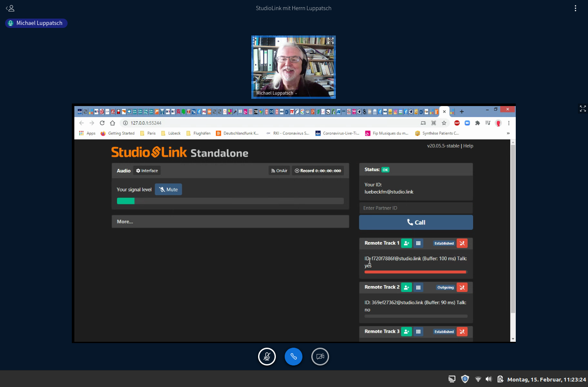This screenshot has width=588, height=387.
Task: Toggle the microphone mute button
Action: 267,357
